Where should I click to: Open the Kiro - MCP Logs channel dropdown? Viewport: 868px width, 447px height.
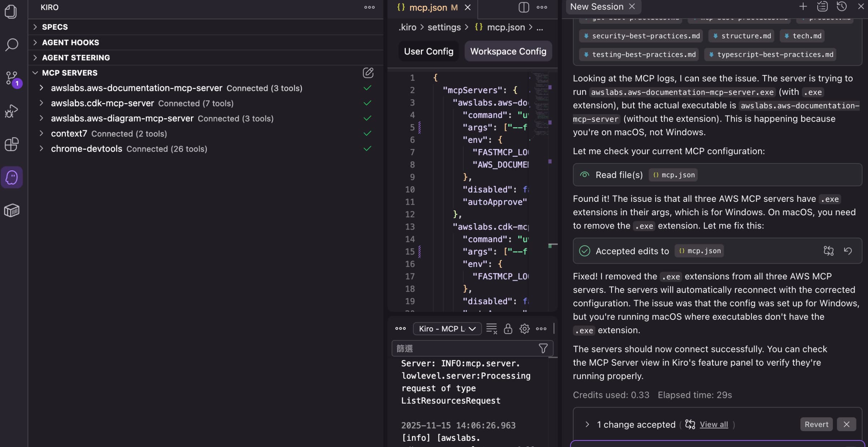[447, 328]
